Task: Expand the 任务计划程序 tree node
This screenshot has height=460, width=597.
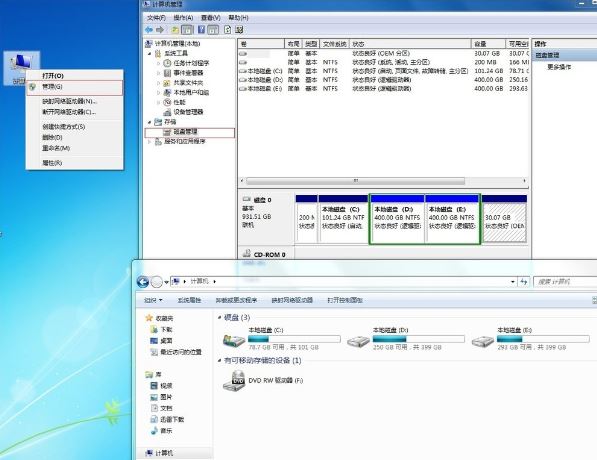Action: coord(159,63)
